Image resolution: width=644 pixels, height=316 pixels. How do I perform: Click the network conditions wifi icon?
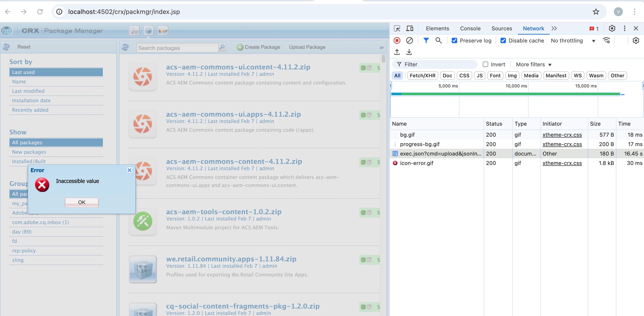click(607, 40)
